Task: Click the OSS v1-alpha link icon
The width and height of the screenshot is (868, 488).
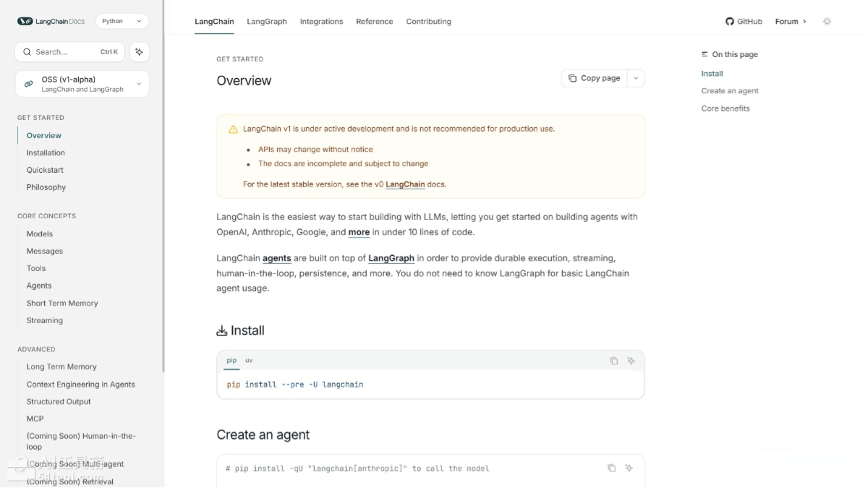Action: 29,84
